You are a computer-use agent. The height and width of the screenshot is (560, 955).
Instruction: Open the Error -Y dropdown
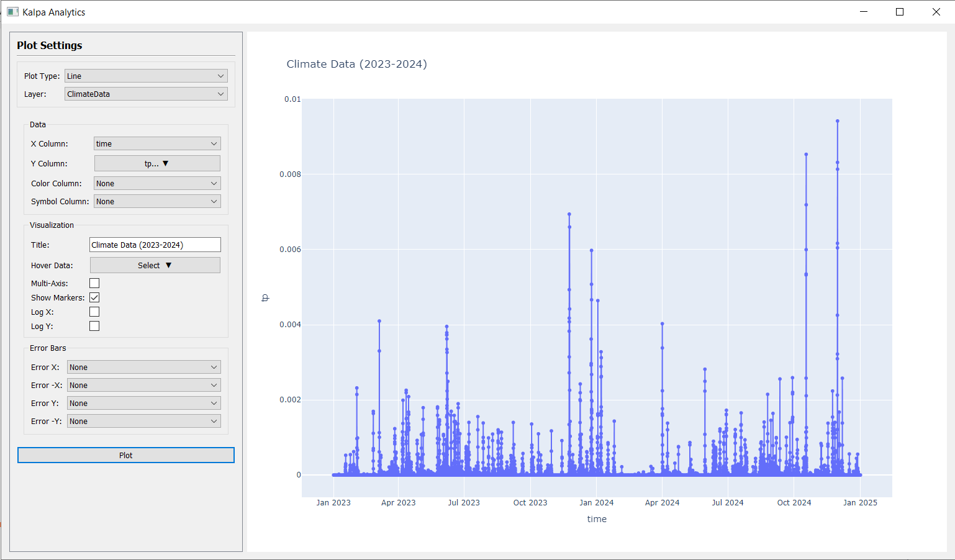coord(143,422)
